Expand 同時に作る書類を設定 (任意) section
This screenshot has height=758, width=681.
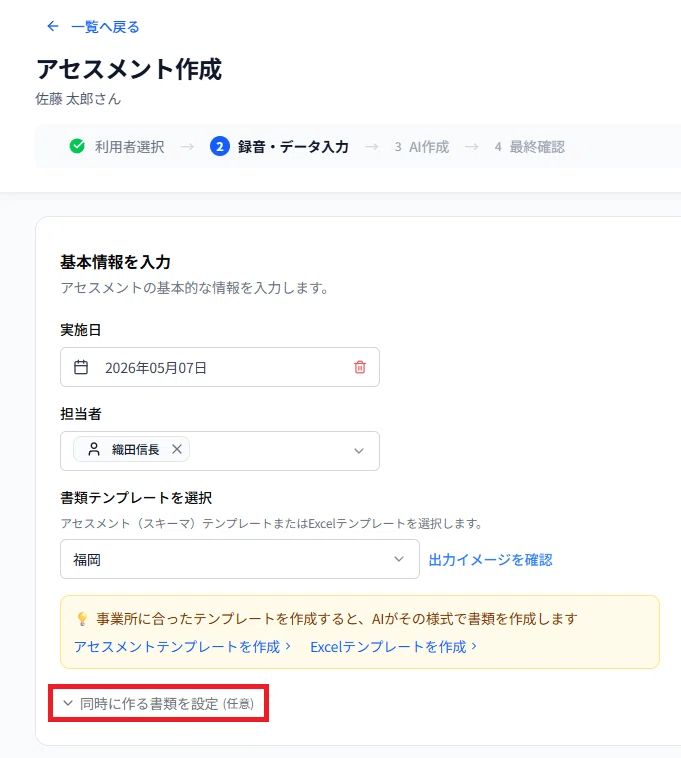click(x=159, y=703)
